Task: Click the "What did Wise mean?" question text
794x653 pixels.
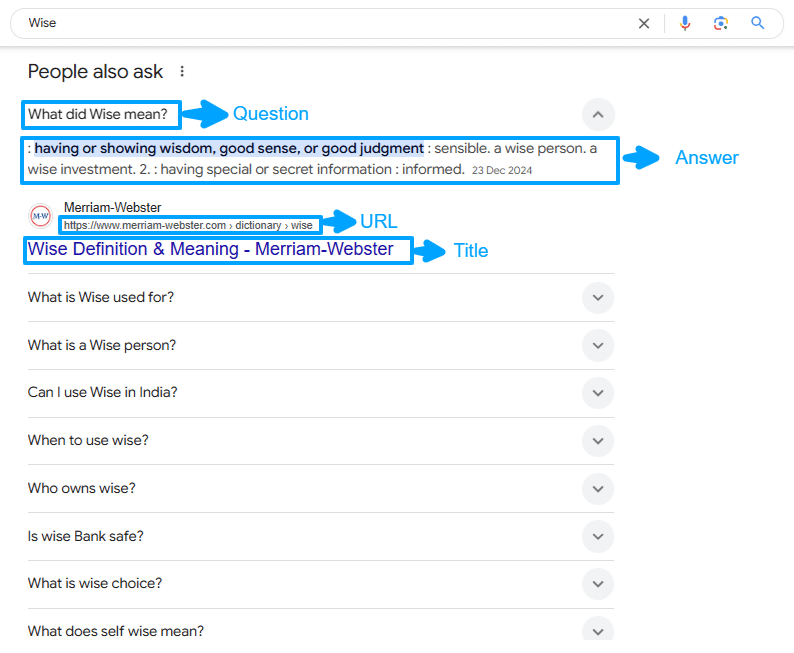Action: click(104, 114)
